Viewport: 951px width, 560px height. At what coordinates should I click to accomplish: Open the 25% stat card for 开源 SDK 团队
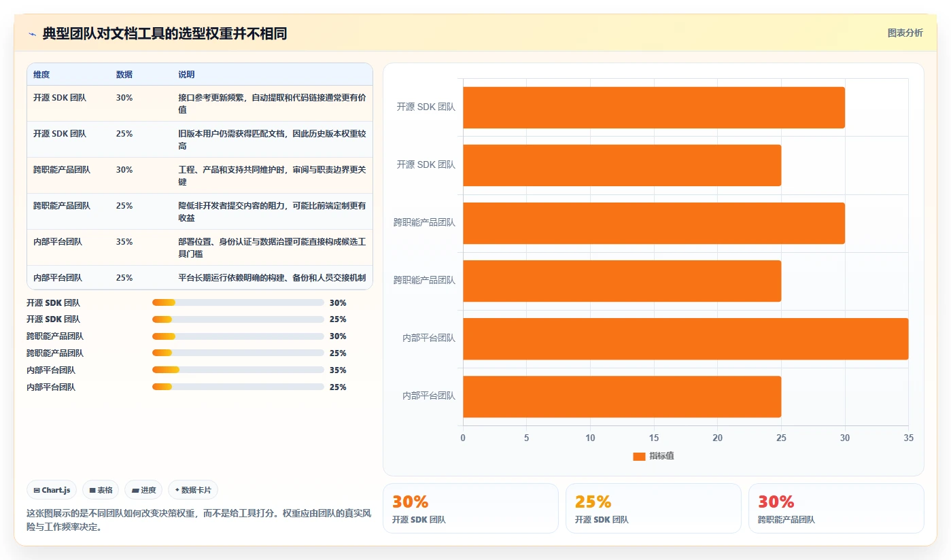click(x=653, y=508)
